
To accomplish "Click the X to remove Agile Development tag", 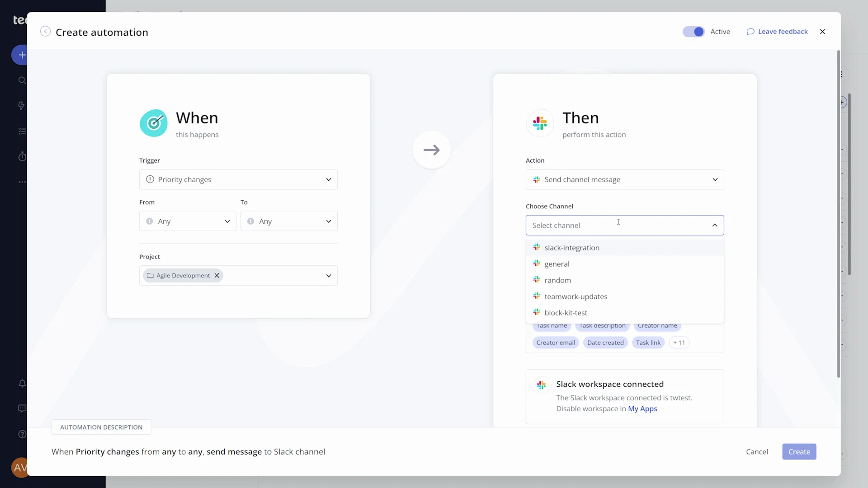I will 217,275.
